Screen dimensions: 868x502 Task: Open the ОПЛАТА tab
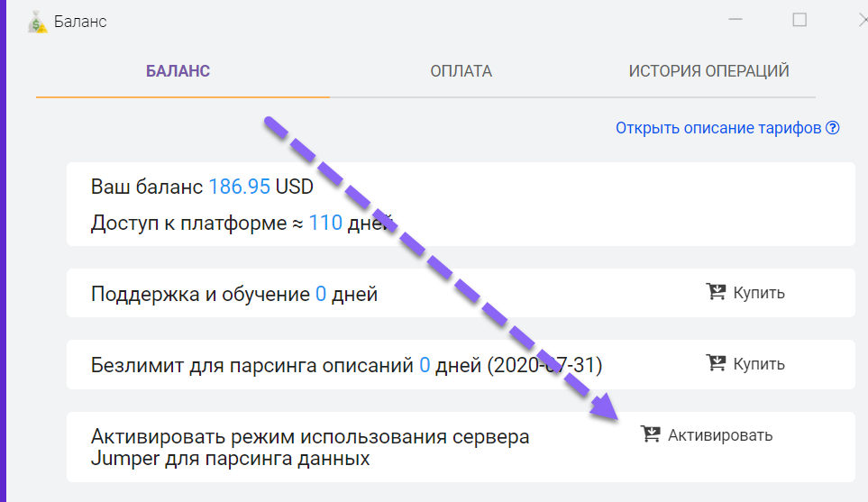tap(461, 71)
